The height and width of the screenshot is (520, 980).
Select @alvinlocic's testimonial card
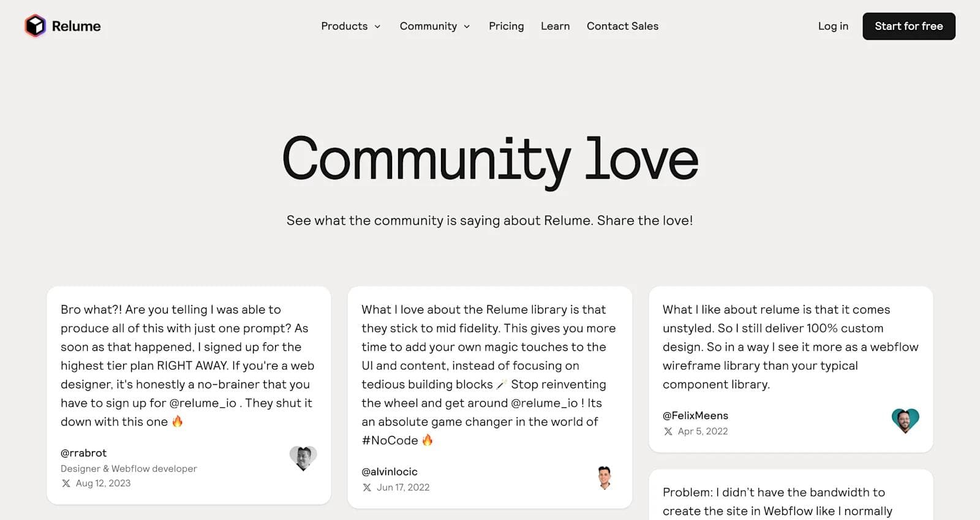[x=490, y=397]
